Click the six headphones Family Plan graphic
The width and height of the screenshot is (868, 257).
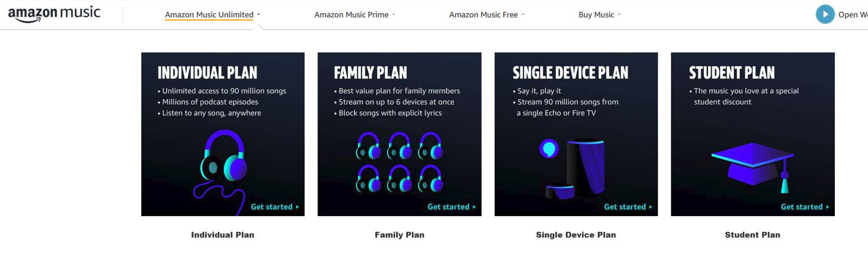point(399,162)
